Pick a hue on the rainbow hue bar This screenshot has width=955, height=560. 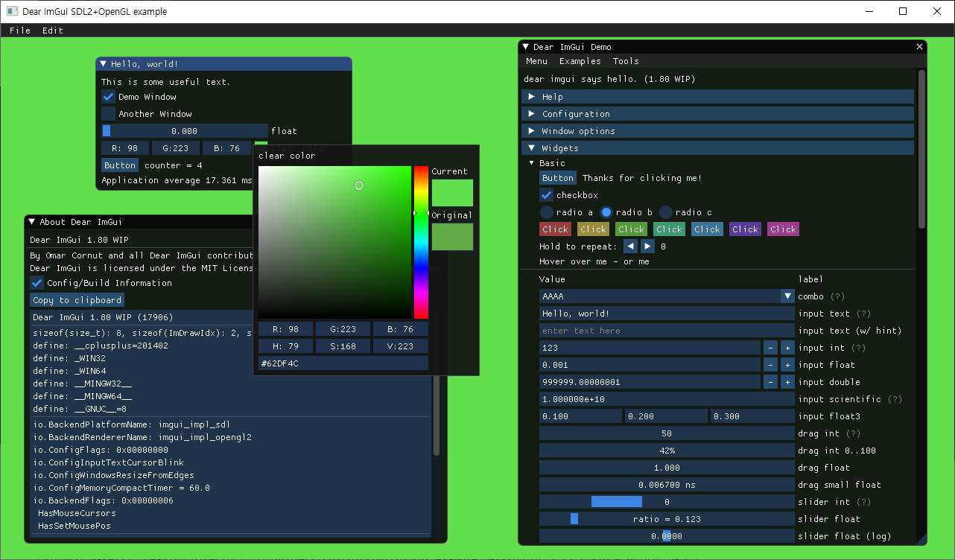coord(422,242)
